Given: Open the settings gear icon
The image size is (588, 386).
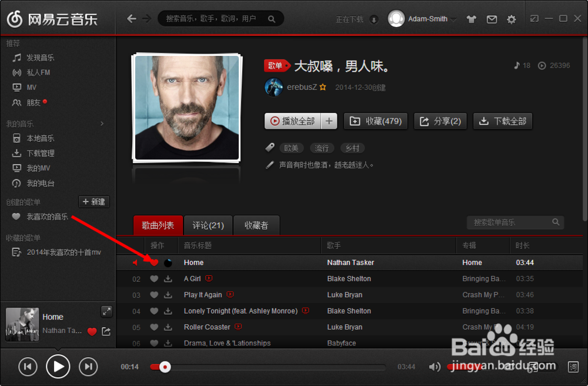Looking at the screenshot, I should (511, 19).
